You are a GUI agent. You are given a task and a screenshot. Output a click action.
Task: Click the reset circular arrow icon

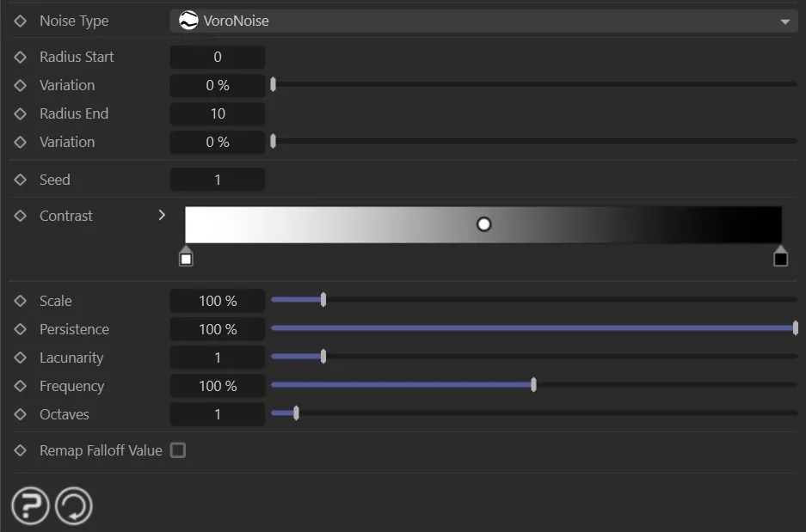[73, 506]
